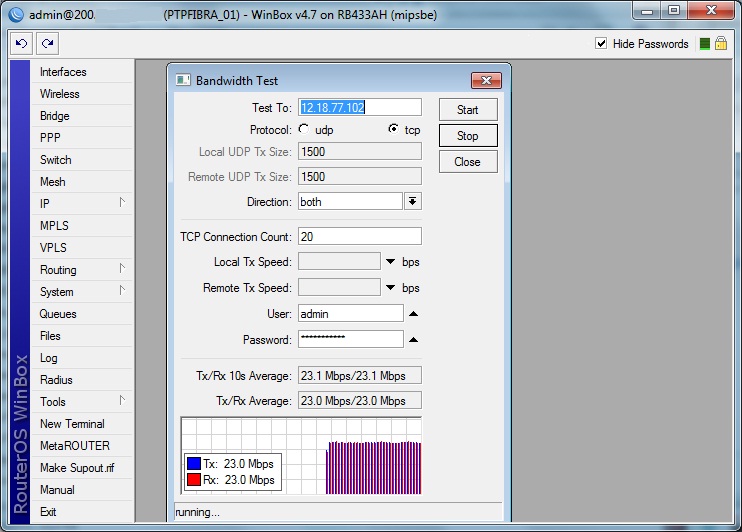
Task: Click the Password input field
Action: 351,339
